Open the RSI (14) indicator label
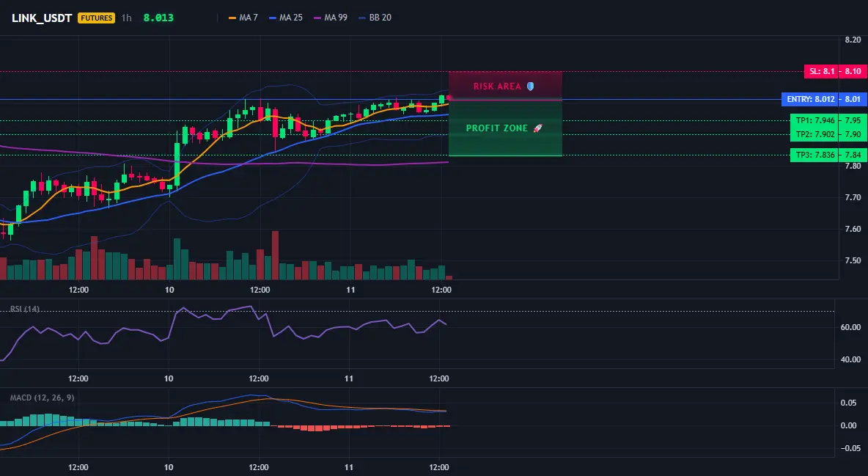The height and width of the screenshot is (476, 868). click(25, 309)
